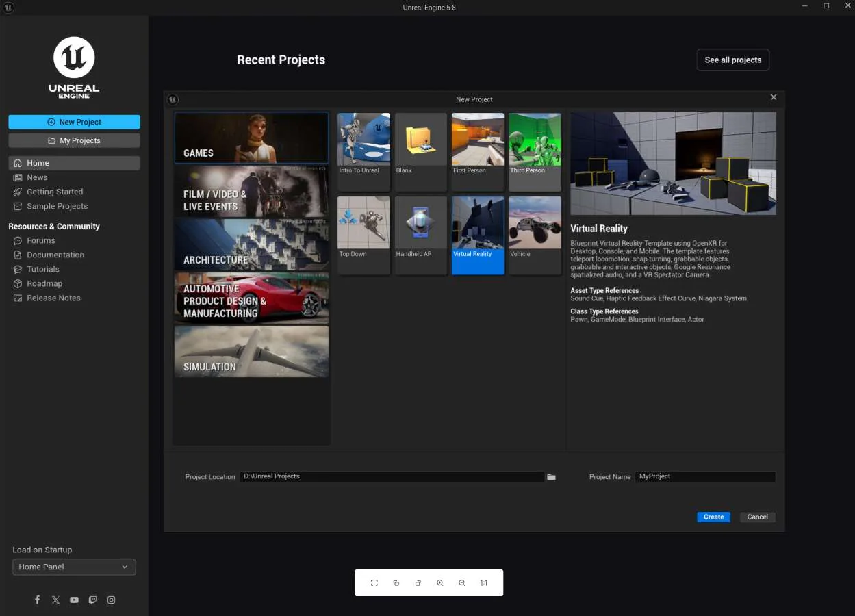
Task: Click the Sample Projects icon
Action: click(18, 206)
